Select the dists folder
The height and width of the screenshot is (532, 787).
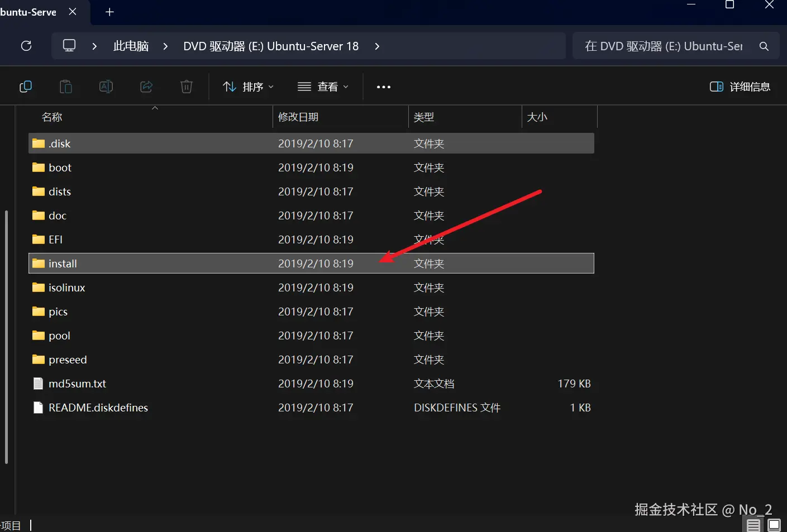pyautogui.click(x=311, y=191)
